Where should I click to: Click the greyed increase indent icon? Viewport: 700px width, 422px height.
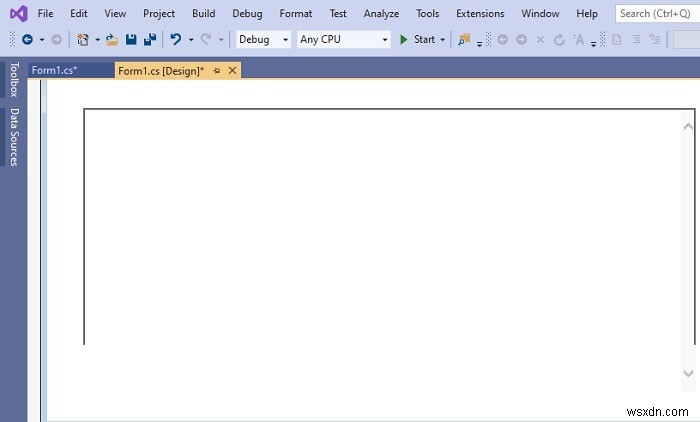pyautogui.click(x=636, y=40)
